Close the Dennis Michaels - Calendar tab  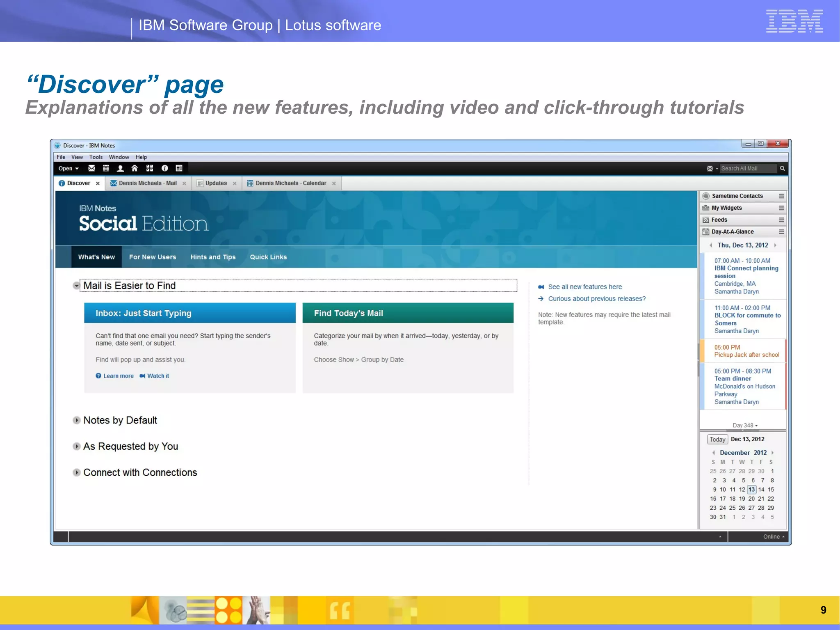point(334,183)
